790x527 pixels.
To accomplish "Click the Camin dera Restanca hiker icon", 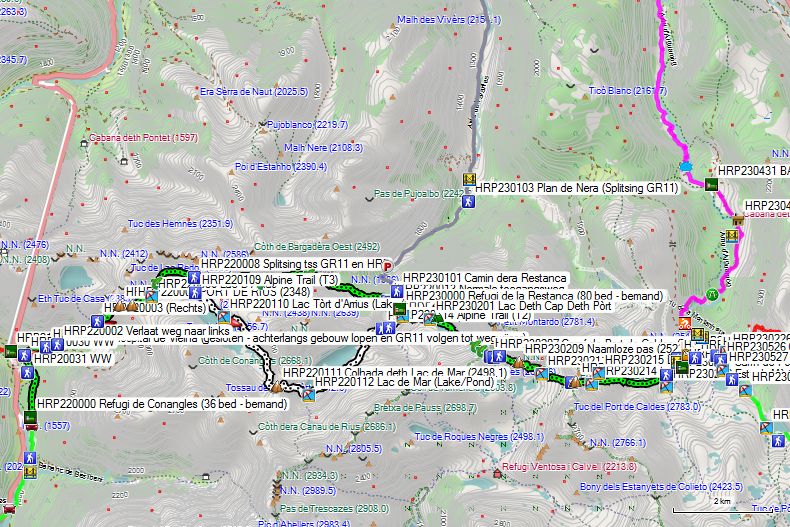I will point(397,291).
